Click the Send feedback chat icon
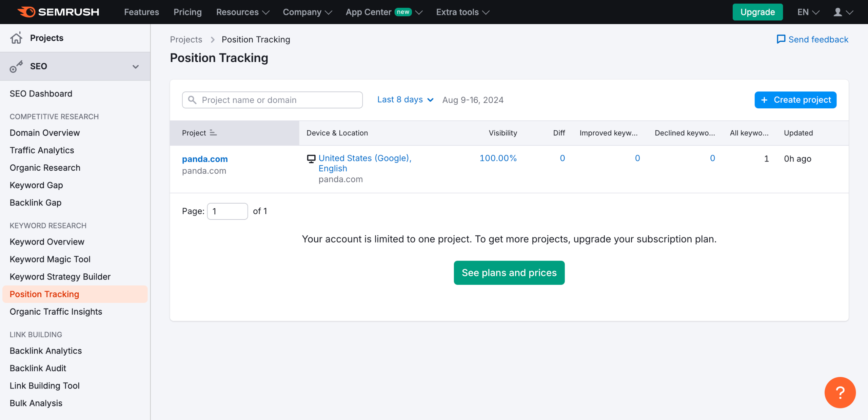Image resolution: width=868 pixels, height=420 pixels. click(x=781, y=39)
